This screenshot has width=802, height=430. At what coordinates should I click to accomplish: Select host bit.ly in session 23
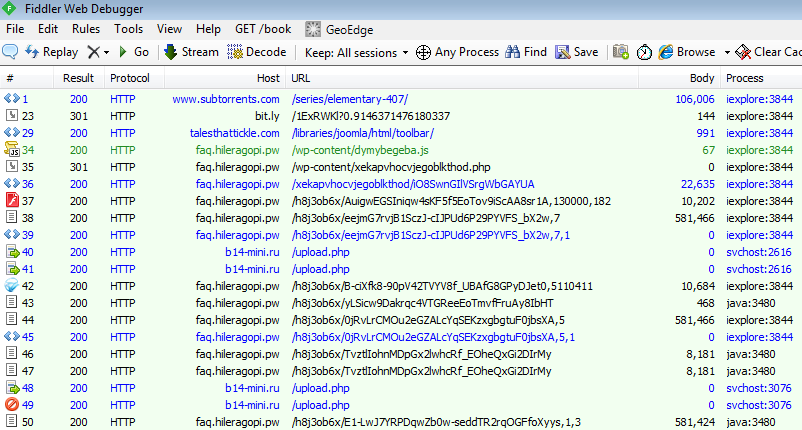click(267, 116)
